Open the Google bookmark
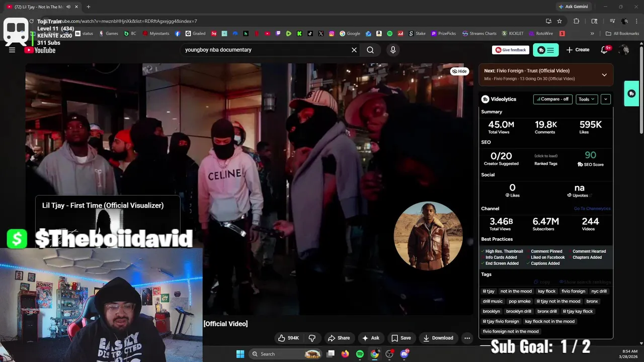This screenshot has width=644, height=362. pyautogui.click(x=350, y=34)
